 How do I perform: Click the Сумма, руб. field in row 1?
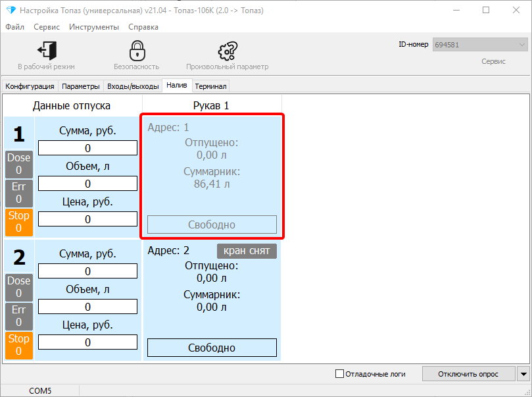pos(88,148)
